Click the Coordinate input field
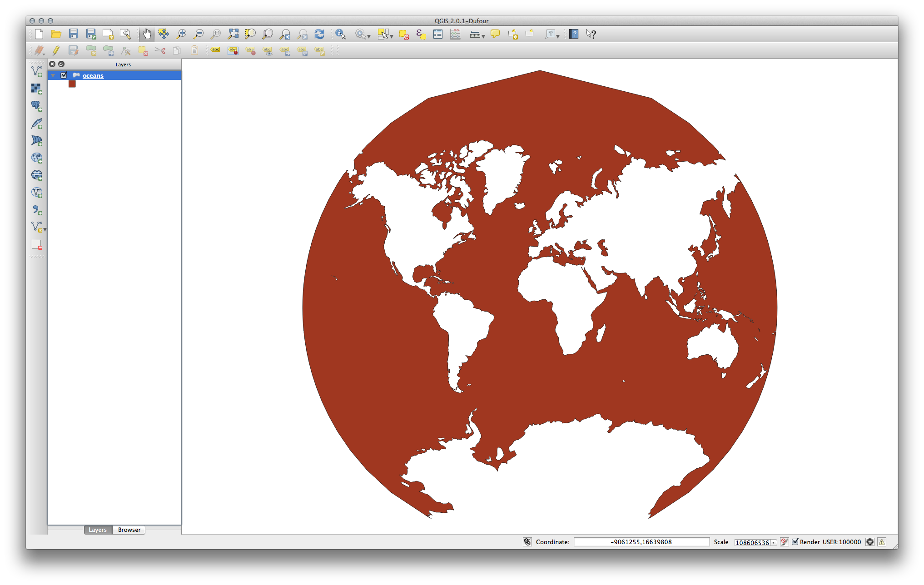 pos(641,542)
